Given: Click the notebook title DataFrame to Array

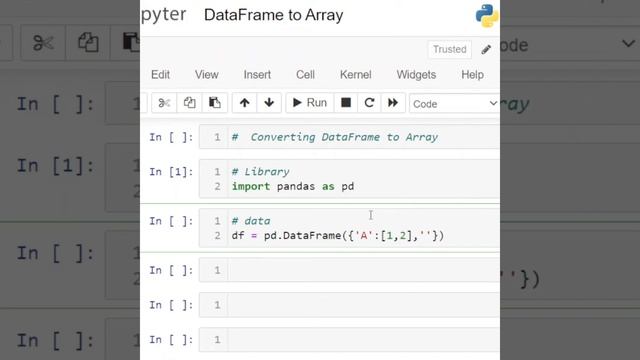Looking at the screenshot, I should point(273,15).
